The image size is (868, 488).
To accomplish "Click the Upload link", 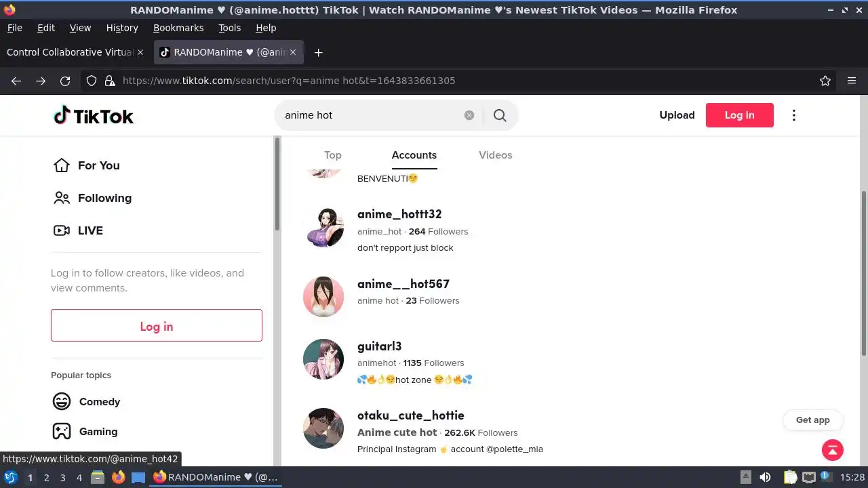I will coord(677,115).
